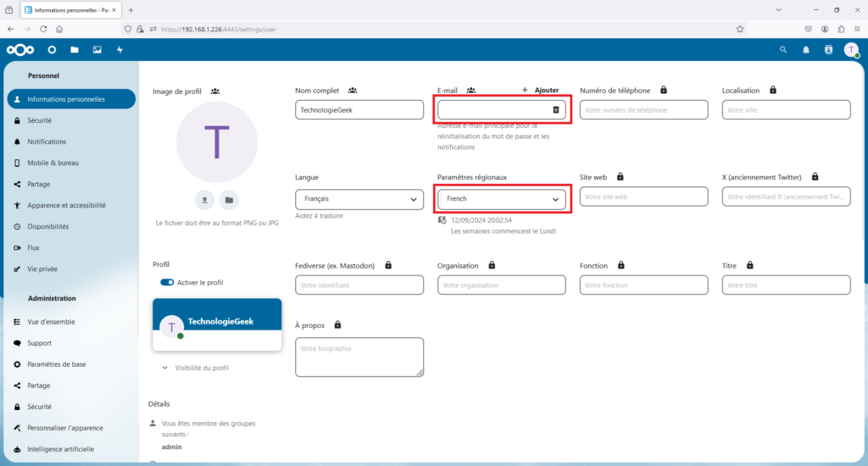
Task: Choose profile picture from files folder icon
Action: [x=229, y=200]
